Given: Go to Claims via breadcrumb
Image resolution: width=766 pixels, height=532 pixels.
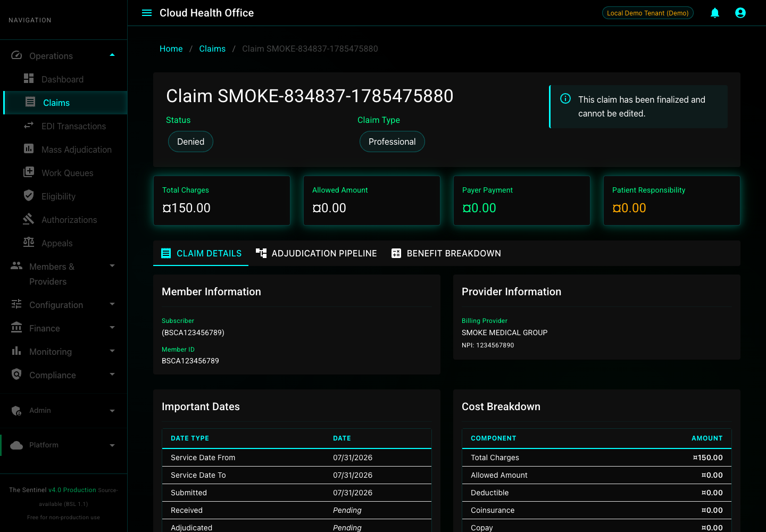Looking at the screenshot, I should [x=212, y=48].
